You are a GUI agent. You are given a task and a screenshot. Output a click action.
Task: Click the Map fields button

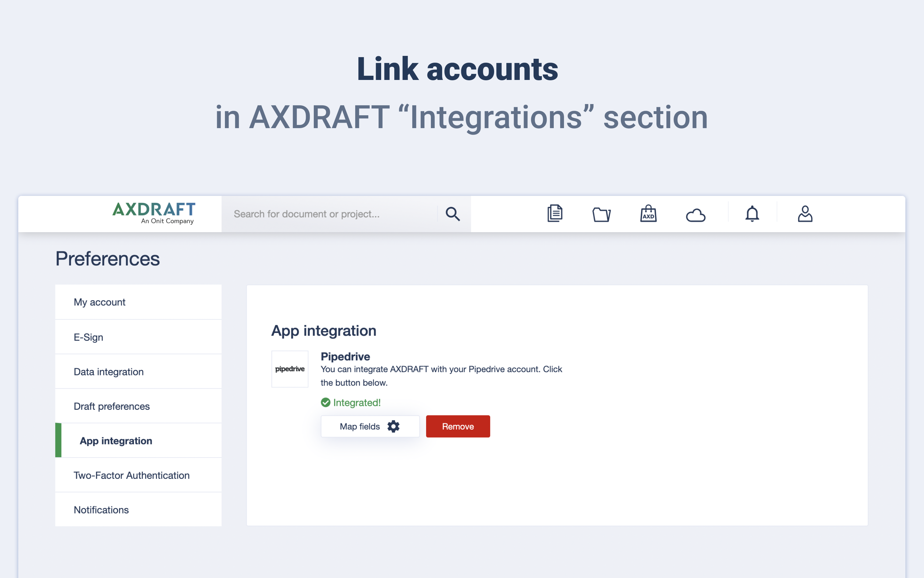point(370,426)
